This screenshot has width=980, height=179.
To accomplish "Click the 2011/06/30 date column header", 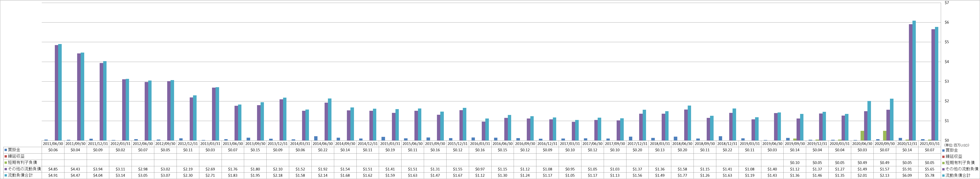I will 53,144.
